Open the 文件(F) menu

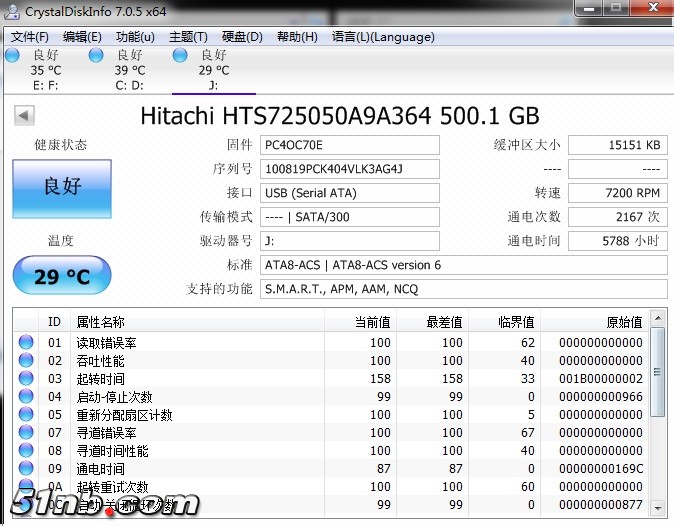(30, 37)
